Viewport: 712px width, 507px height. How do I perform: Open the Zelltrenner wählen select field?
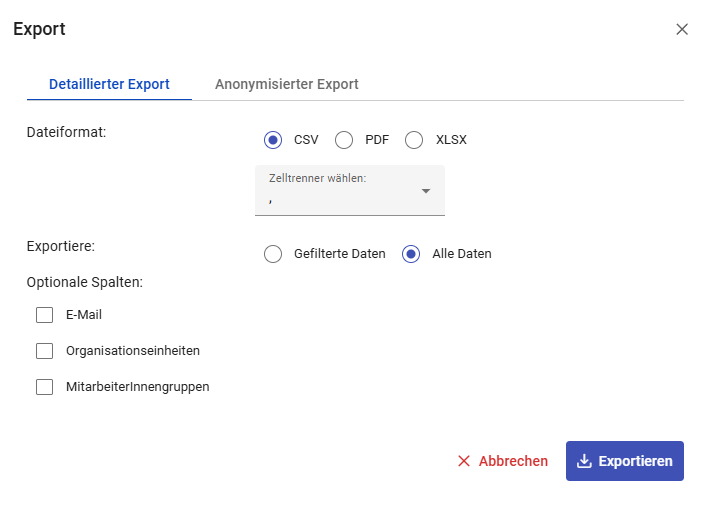pyautogui.click(x=340, y=191)
